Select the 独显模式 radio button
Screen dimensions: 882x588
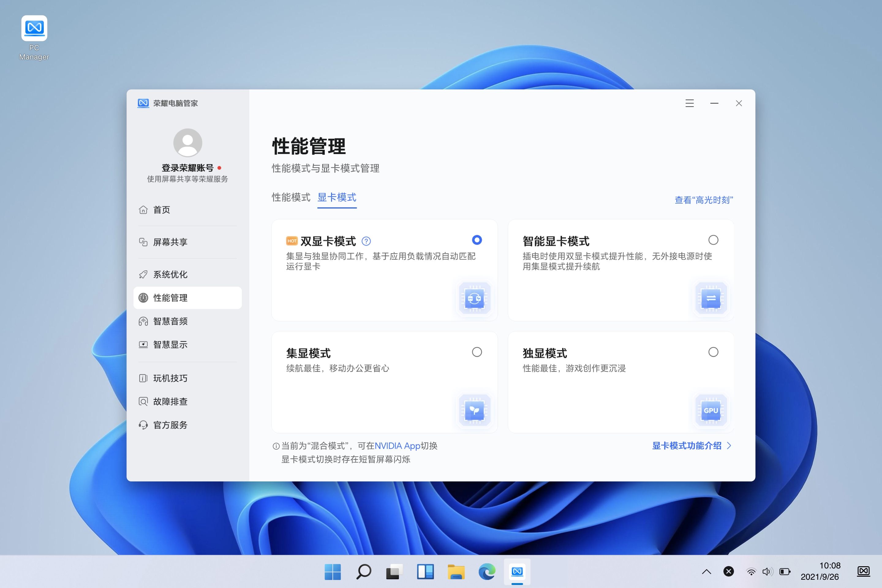pos(714,352)
